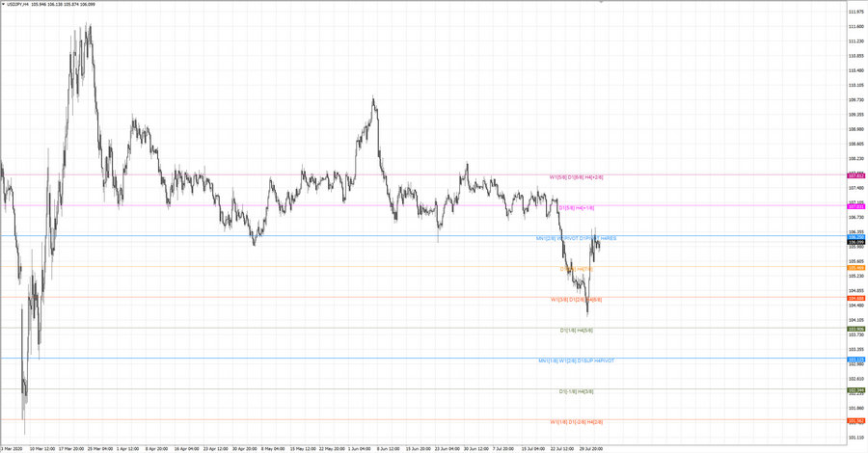Click the 107.031 magenta price tag
The height and width of the screenshot is (453, 868).
(856, 206)
